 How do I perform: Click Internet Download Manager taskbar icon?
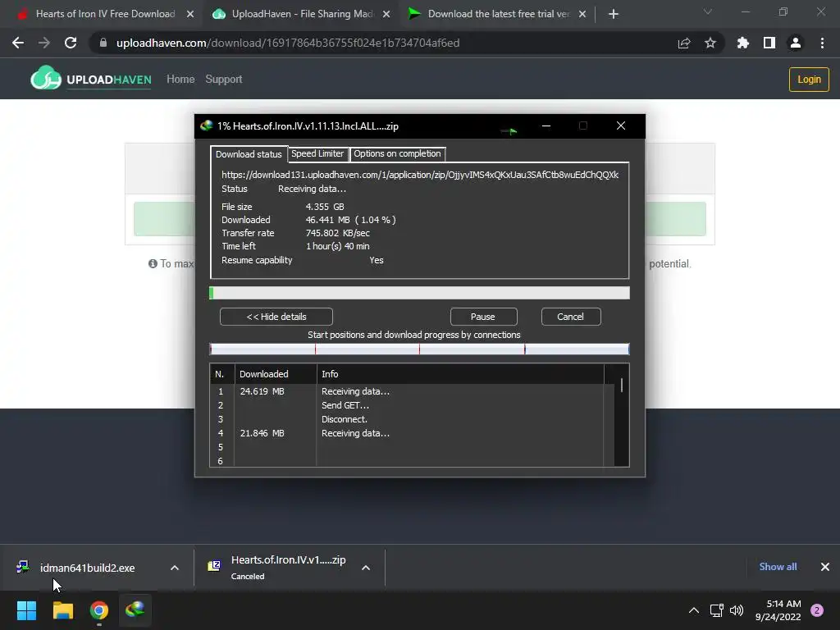click(135, 610)
